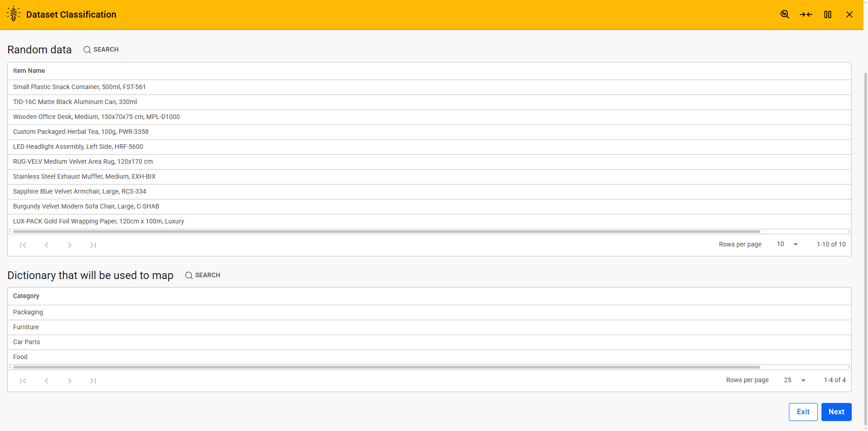Open the diagnostics search icon in the toolbar
The width and height of the screenshot is (868, 431).
click(785, 14)
